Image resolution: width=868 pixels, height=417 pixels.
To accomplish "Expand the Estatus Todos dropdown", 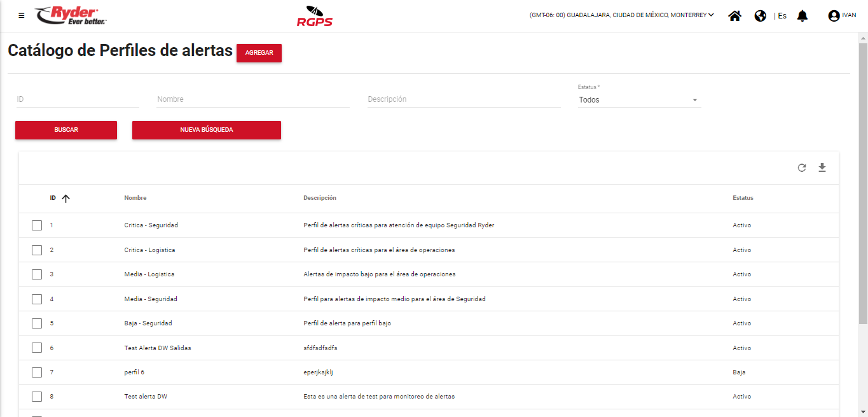I will pyautogui.click(x=638, y=100).
